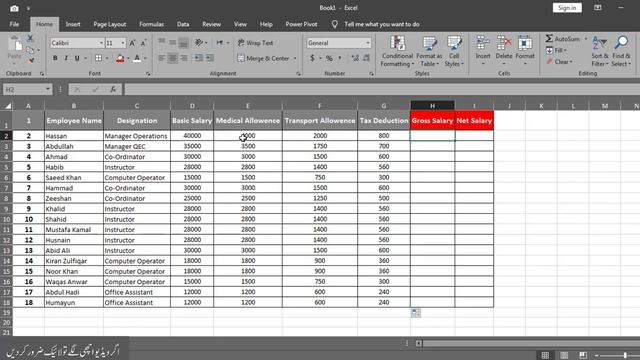Switch to the Power Pivot tab
The height and width of the screenshot is (360, 640).
coord(301,24)
